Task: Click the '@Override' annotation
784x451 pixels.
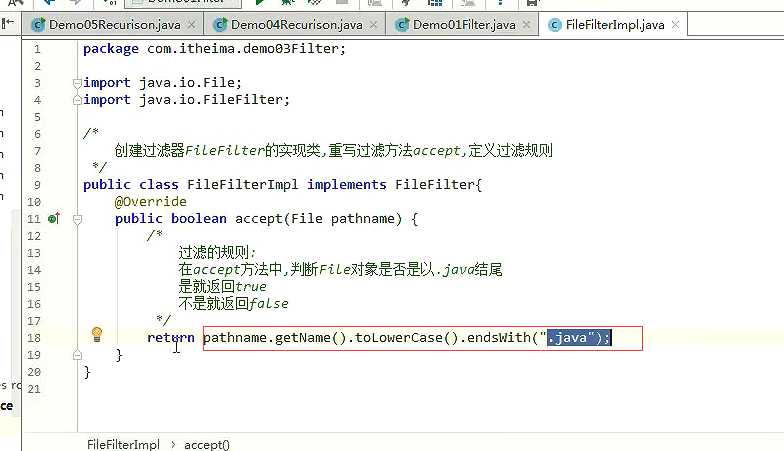Action: pyautogui.click(x=150, y=202)
